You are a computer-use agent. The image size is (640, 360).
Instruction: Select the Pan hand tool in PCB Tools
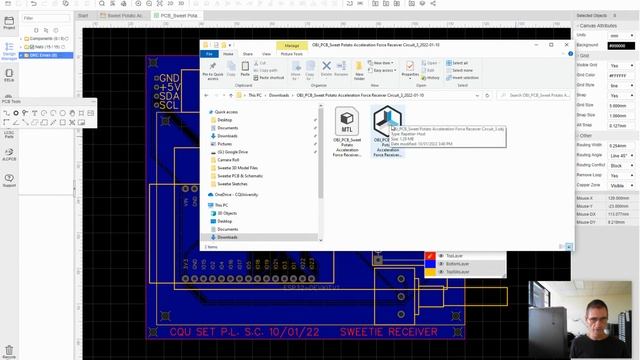[72, 113]
